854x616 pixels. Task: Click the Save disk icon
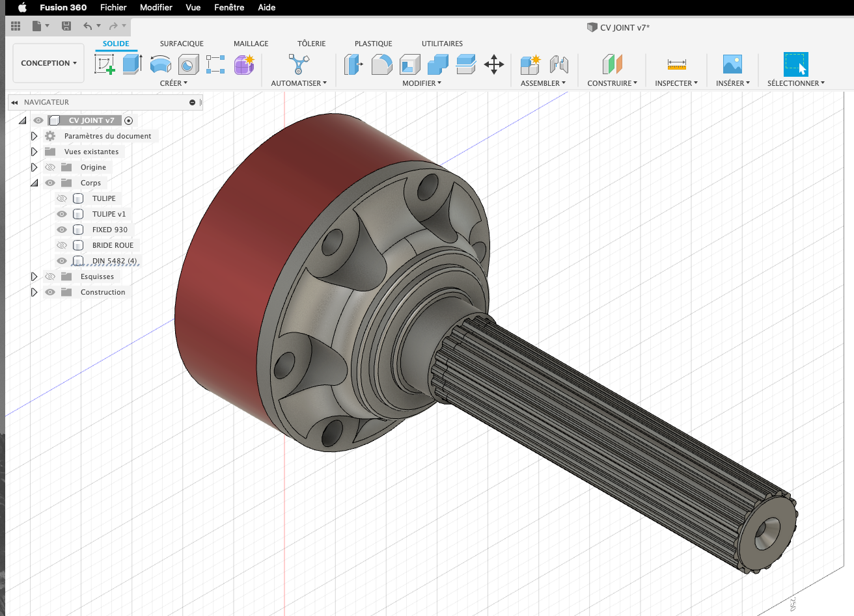point(66,26)
